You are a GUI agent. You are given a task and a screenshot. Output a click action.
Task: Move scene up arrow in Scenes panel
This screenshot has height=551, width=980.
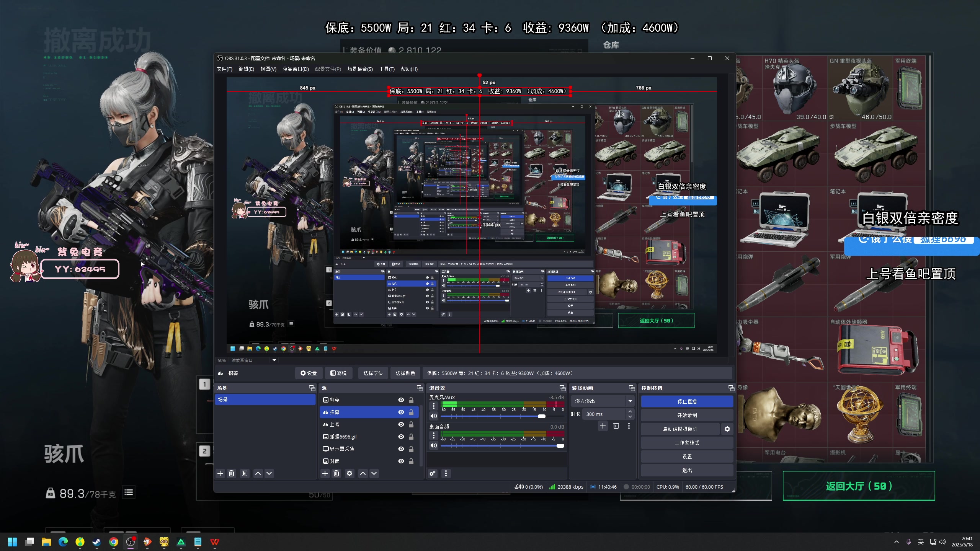pos(258,473)
